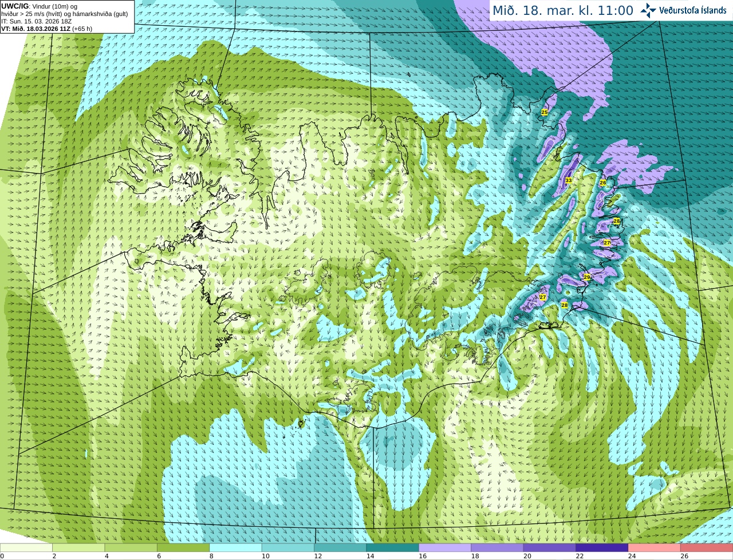733x560 pixels.
Task: Click the legend scale value 4
Action: [107, 556]
